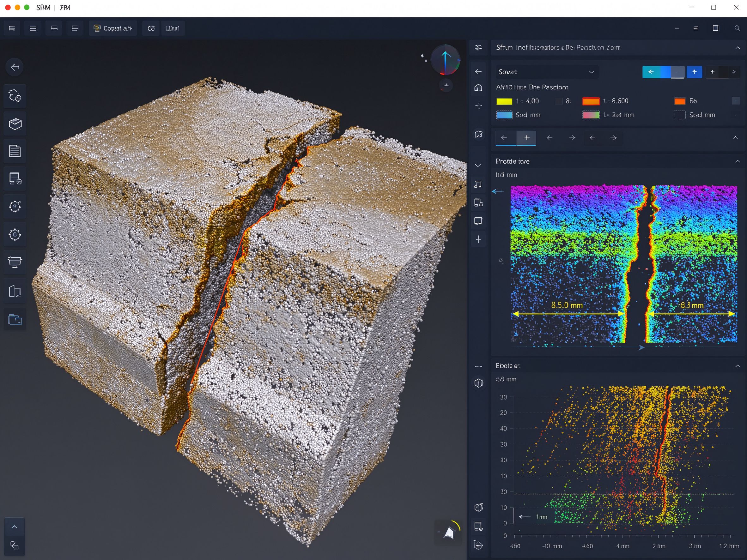
Task: Click the first list icon in top toolbar
Action: [x=12, y=28]
